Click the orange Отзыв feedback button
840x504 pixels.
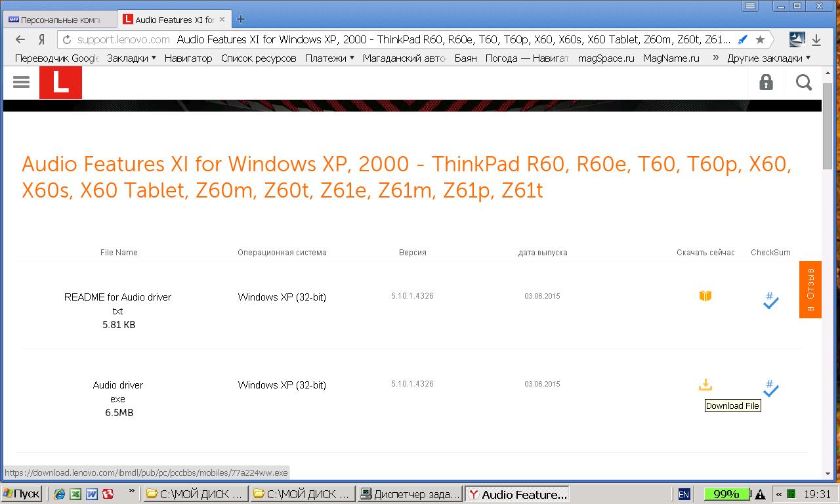pos(810,289)
